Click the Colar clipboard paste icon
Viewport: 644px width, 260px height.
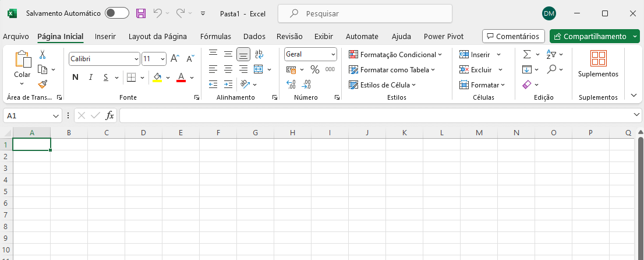(x=23, y=59)
